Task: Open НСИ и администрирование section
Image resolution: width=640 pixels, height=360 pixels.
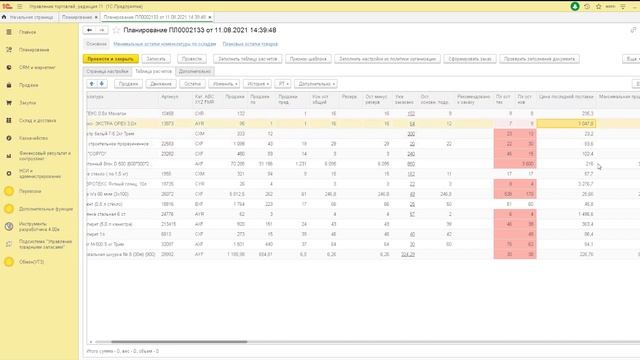Action: pyautogui.click(x=39, y=173)
